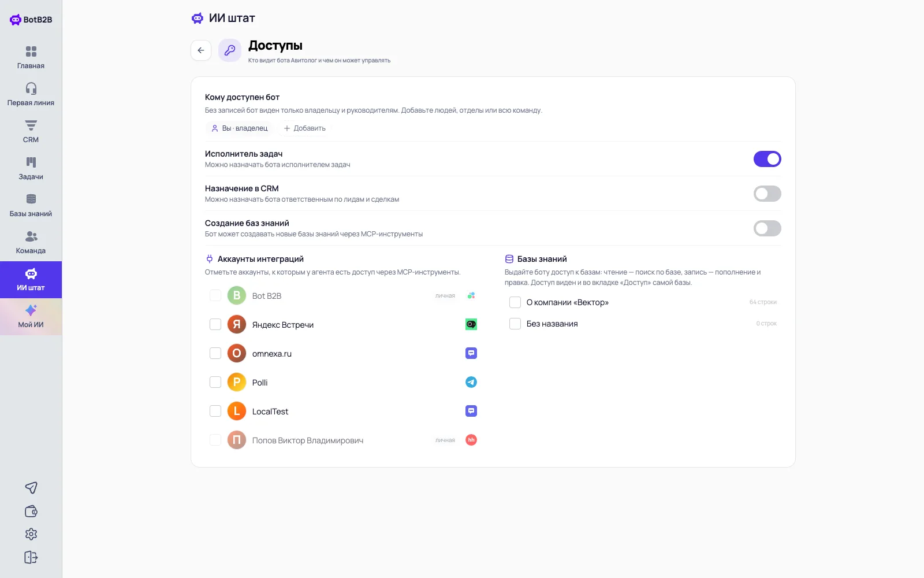Image resolution: width=924 pixels, height=578 pixels.
Task: Disable the Исполнитель задач toggle
Action: click(x=767, y=159)
